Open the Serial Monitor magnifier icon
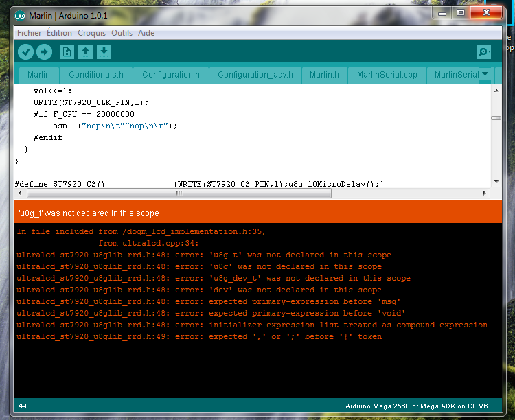515x420 pixels. pyautogui.click(x=483, y=52)
